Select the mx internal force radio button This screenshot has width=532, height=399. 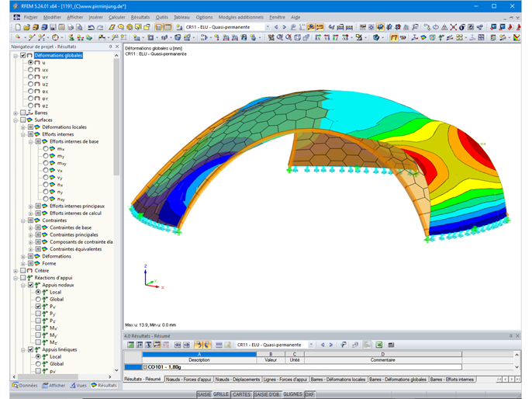[46, 148]
